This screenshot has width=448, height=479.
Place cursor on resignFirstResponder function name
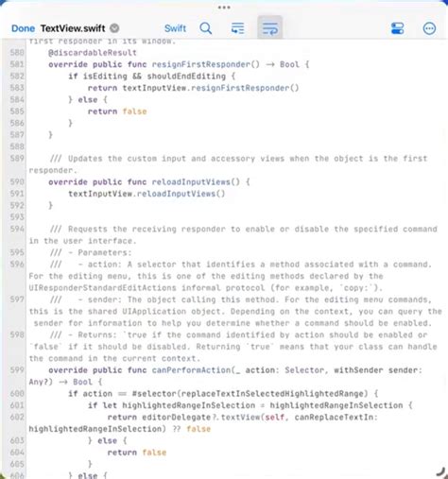(200, 64)
